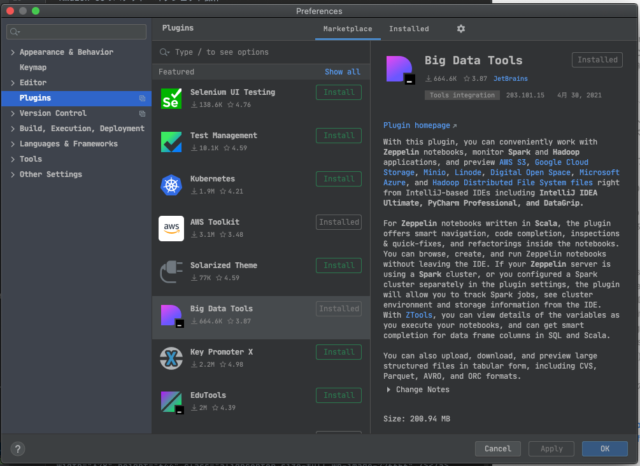Expand the Editor settings section
Image resolution: width=640 pixels, height=466 pixels.
pyautogui.click(x=13, y=83)
